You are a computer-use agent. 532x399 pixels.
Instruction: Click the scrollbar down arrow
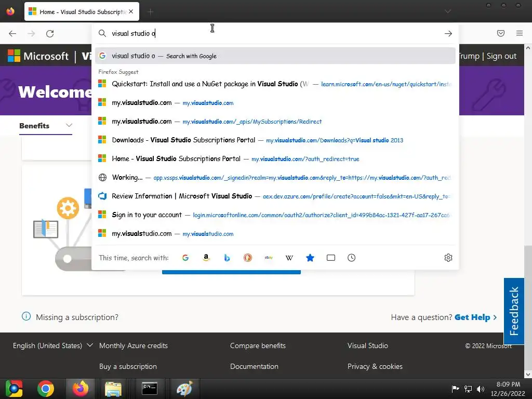528,375
